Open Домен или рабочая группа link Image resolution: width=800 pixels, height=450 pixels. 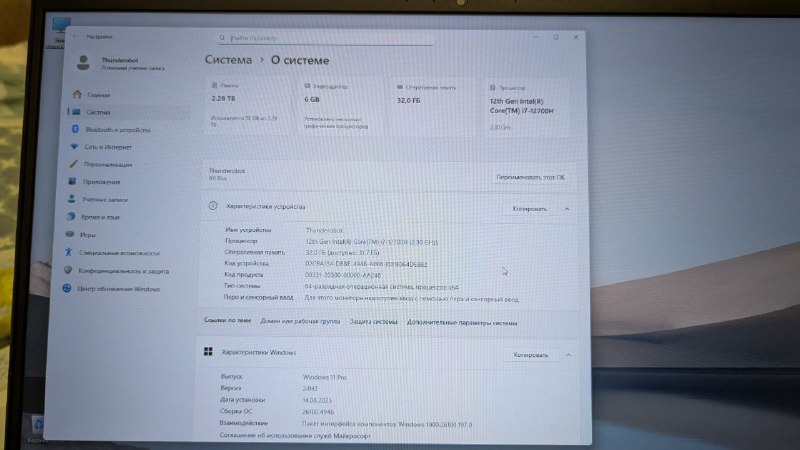point(300,321)
